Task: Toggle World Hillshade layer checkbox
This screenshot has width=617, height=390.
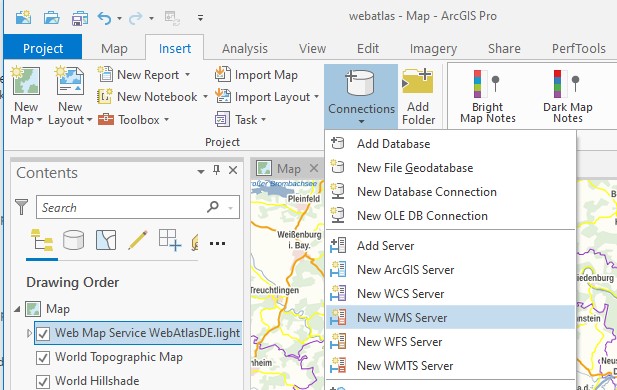Action: (42, 382)
